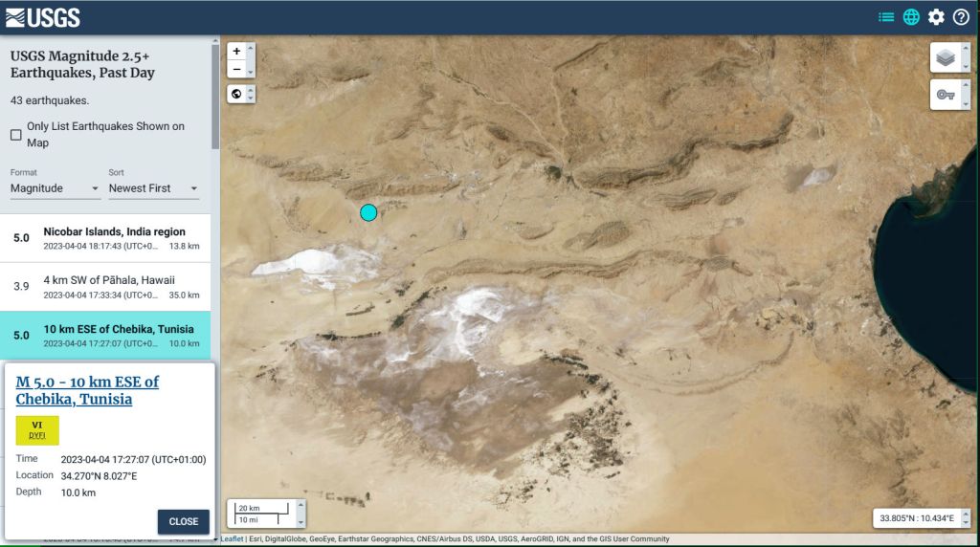Open the Format dropdown showing Magnitude

[x=55, y=188]
